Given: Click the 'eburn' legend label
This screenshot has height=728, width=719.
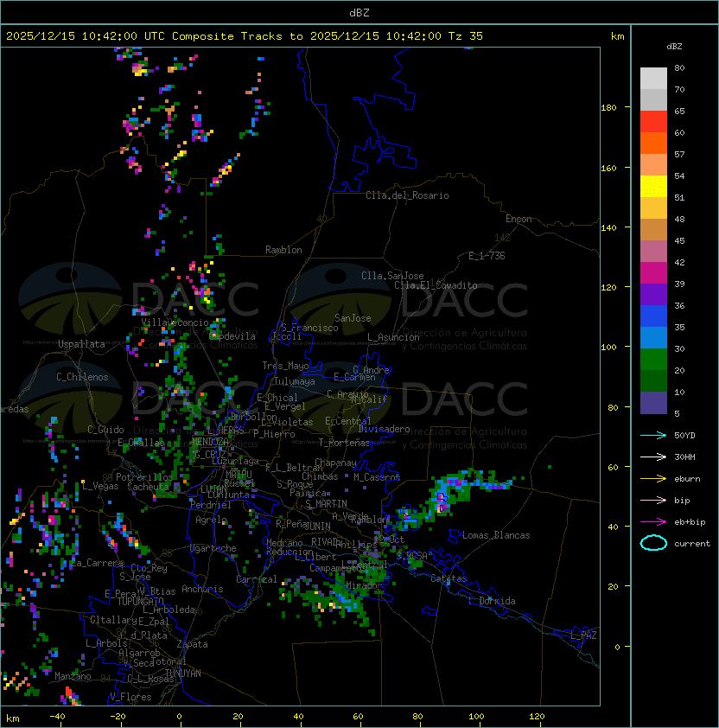Looking at the screenshot, I should [x=687, y=479].
